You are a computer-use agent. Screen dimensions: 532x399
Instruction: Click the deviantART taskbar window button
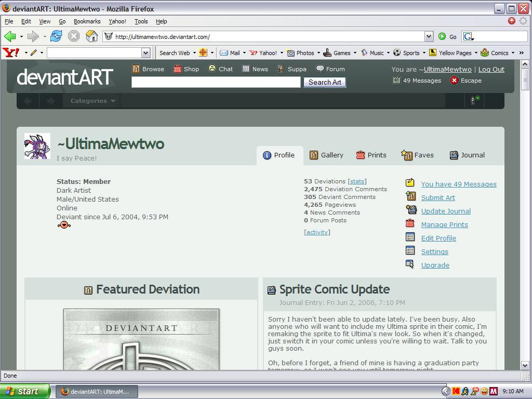click(x=96, y=392)
